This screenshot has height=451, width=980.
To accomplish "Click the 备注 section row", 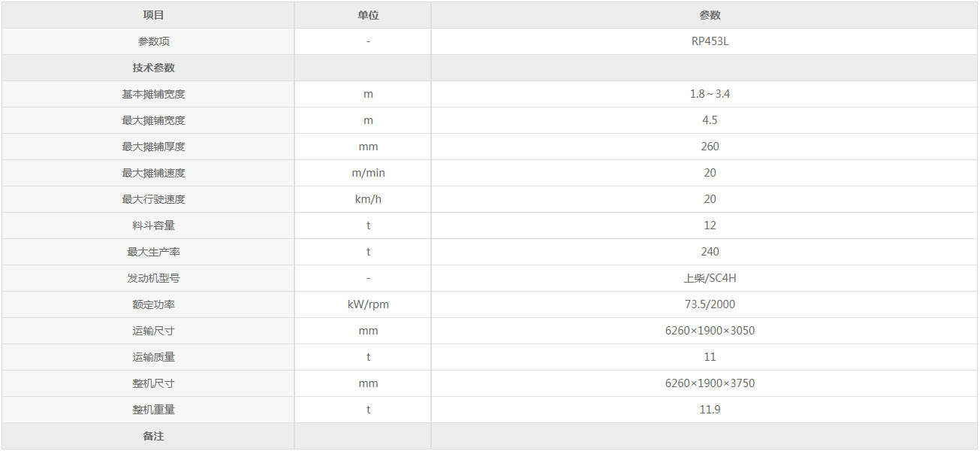I will coord(153,436).
